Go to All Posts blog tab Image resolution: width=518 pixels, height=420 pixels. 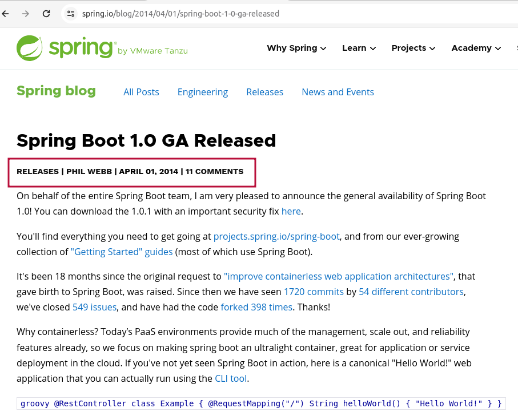[141, 92]
